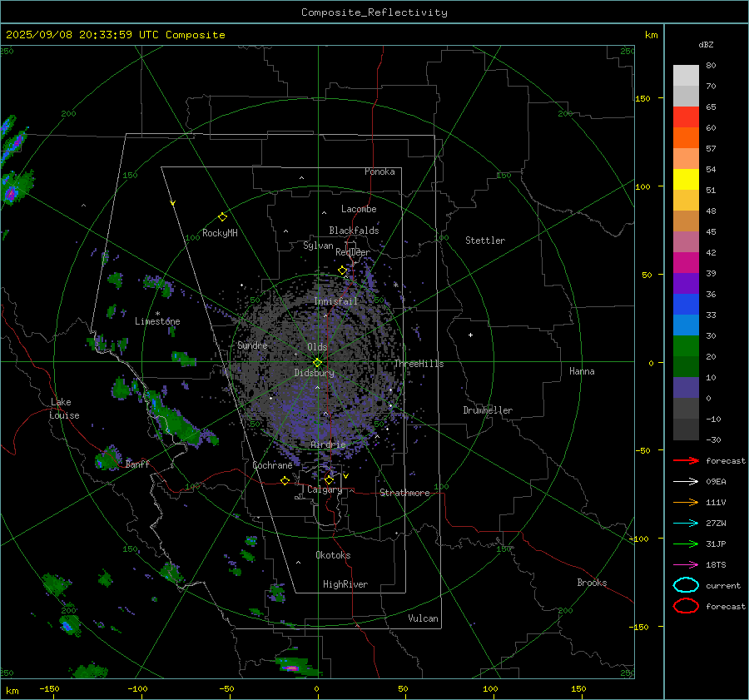Click the Composite_Reflectivity title
This screenshot has width=749, height=700.
pos(374,12)
